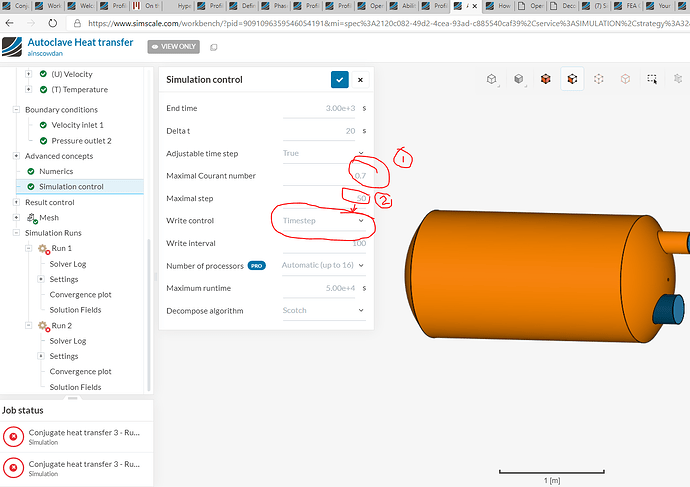Click failed status icon of second job
The image size is (690, 487).
(x=13, y=468)
